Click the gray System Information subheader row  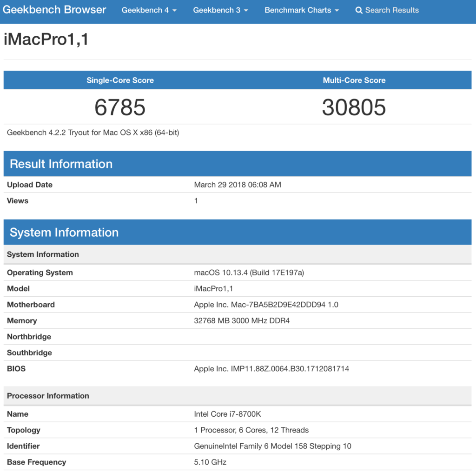pos(238,254)
